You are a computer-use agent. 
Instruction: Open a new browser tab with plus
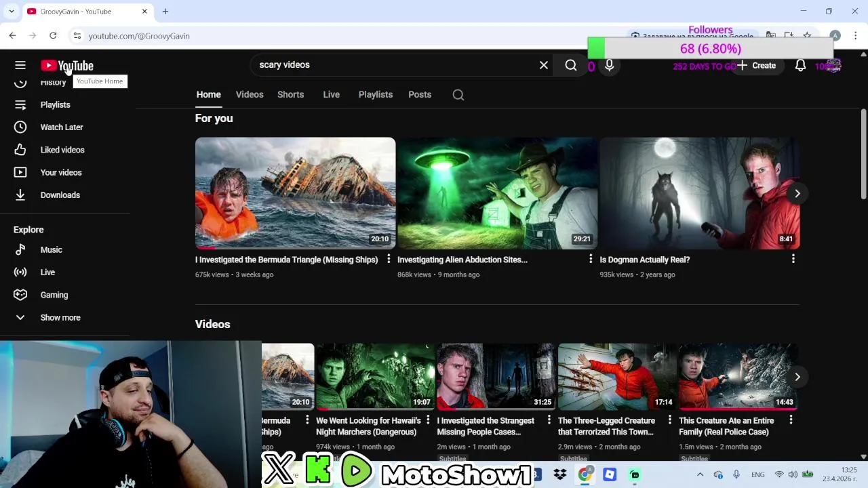point(165,12)
